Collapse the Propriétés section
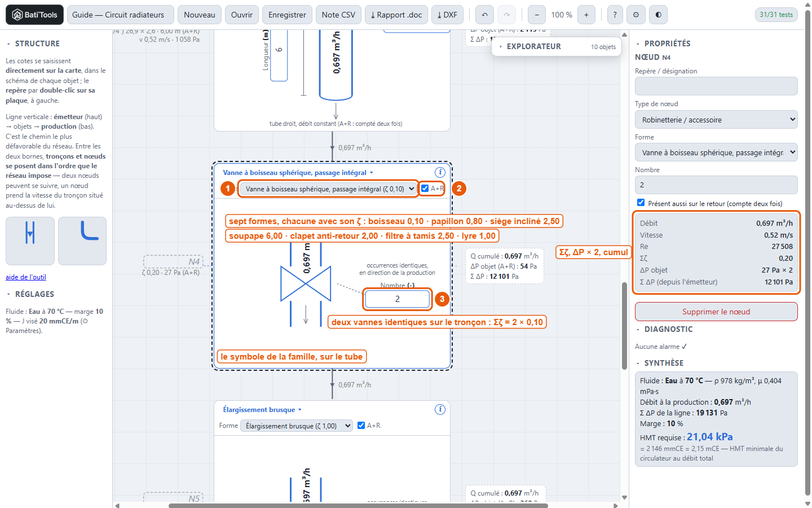 (x=663, y=43)
